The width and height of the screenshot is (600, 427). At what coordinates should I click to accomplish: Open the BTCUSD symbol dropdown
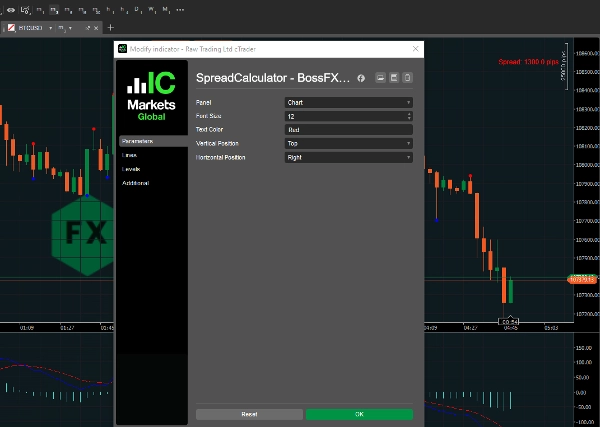click(x=50, y=28)
